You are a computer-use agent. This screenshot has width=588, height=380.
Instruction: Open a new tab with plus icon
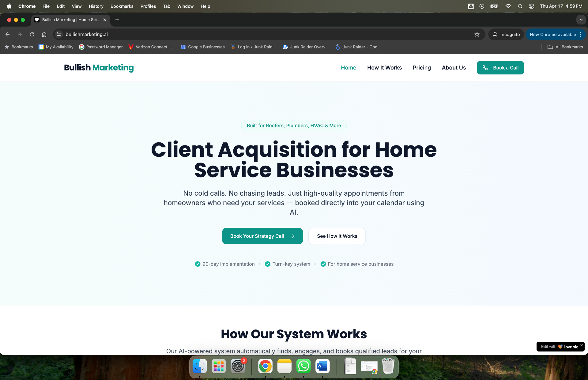tap(117, 20)
